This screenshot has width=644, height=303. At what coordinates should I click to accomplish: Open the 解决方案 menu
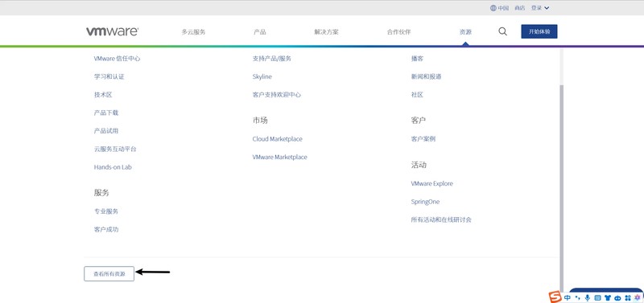327,32
